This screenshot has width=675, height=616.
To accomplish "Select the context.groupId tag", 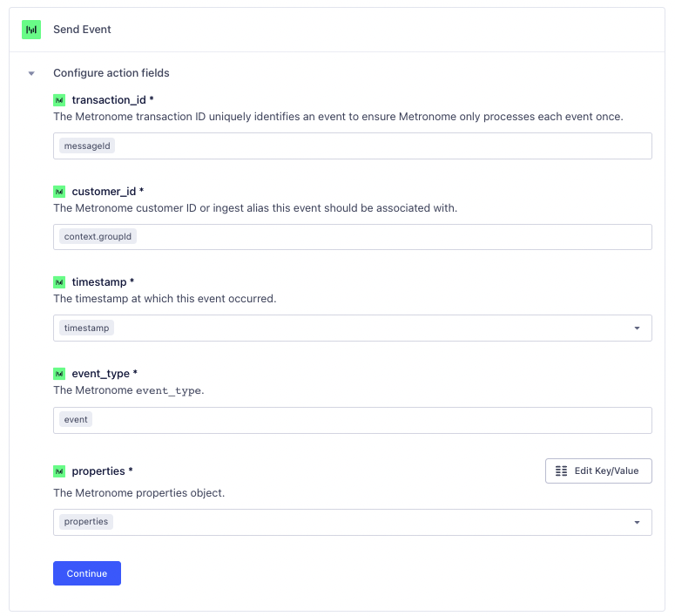I will click(99, 237).
